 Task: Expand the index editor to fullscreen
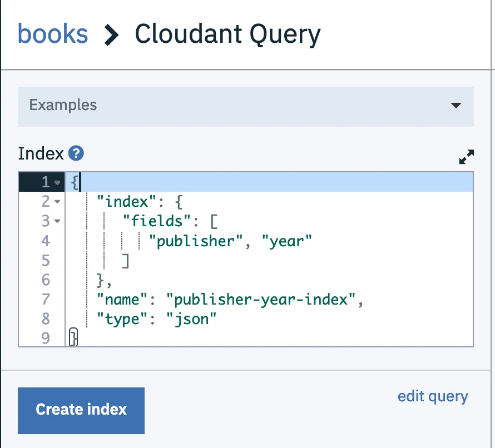[x=466, y=157]
